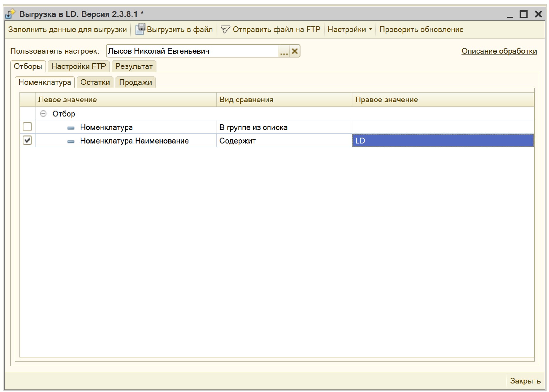This screenshot has height=392, width=549.
Task: Select the Остатки subtab
Action: point(95,82)
